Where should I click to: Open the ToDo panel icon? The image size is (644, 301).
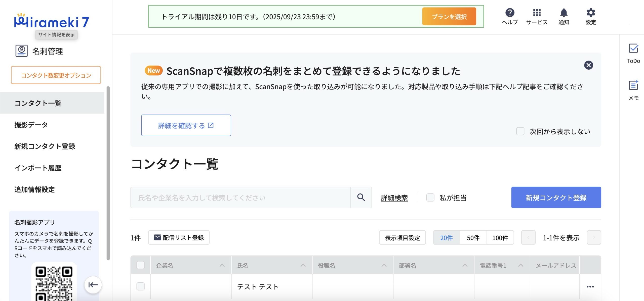click(633, 48)
